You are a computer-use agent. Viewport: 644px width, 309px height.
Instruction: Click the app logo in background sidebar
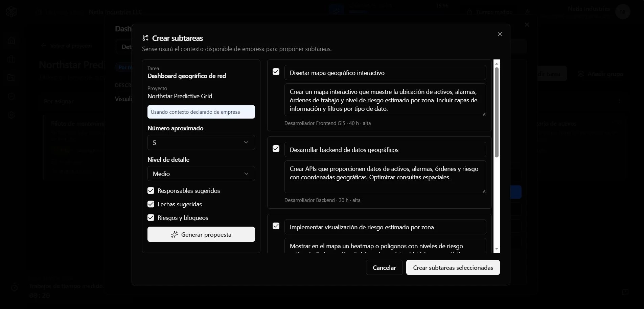pos(11,12)
